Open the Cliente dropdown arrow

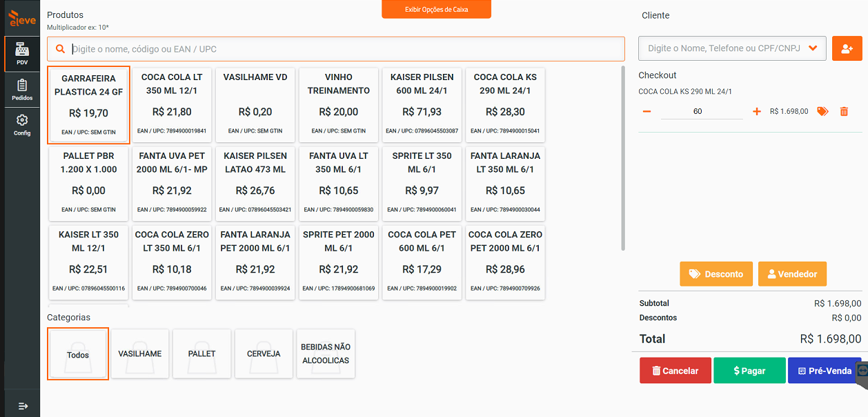pyautogui.click(x=813, y=48)
